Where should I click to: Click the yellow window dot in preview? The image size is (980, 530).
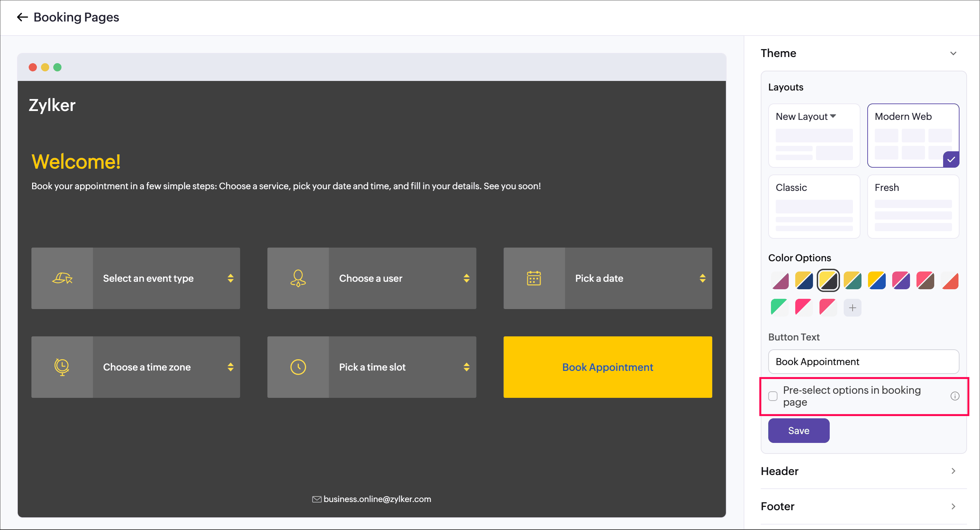click(x=45, y=67)
